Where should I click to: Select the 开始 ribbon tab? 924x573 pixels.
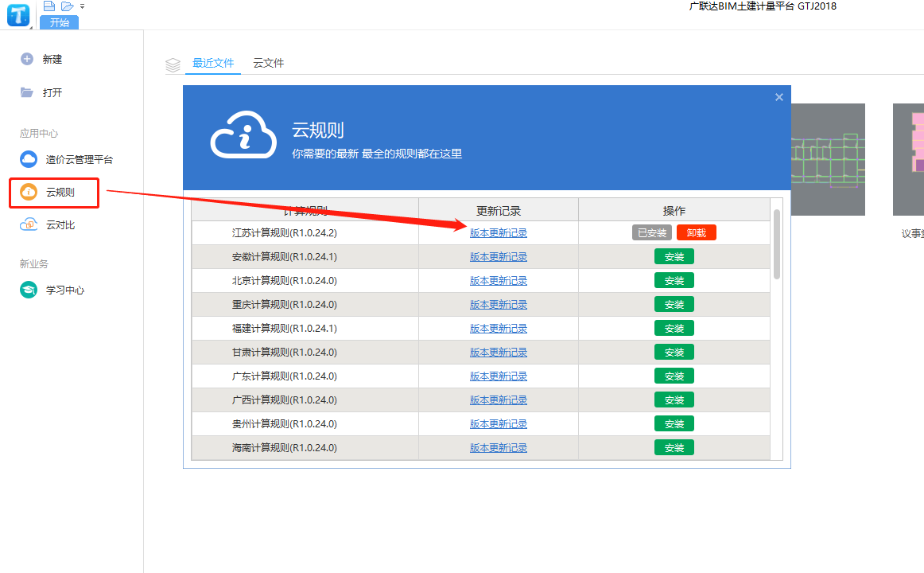coord(59,22)
